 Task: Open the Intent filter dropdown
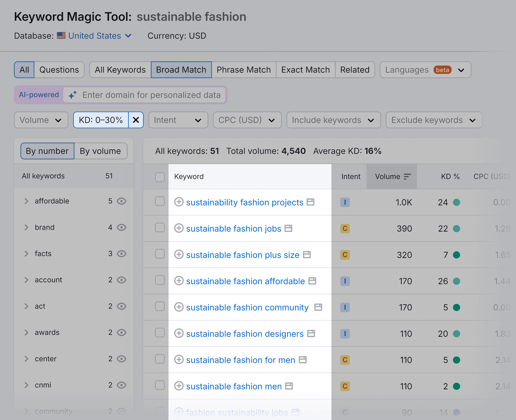point(178,120)
